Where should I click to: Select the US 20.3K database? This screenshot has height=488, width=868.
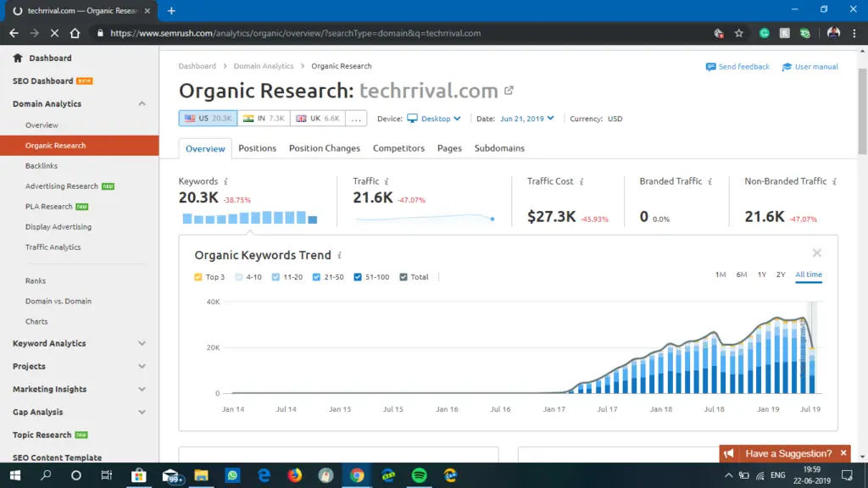coord(209,119)
